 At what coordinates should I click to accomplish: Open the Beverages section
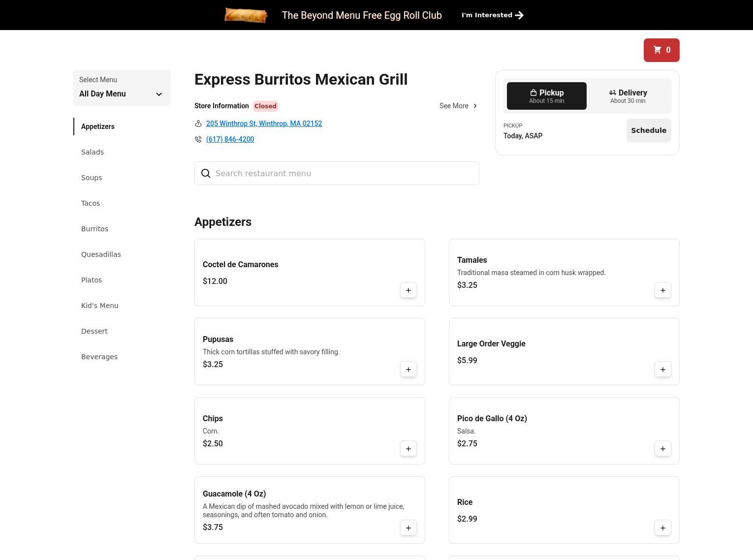tap(99, 357)
